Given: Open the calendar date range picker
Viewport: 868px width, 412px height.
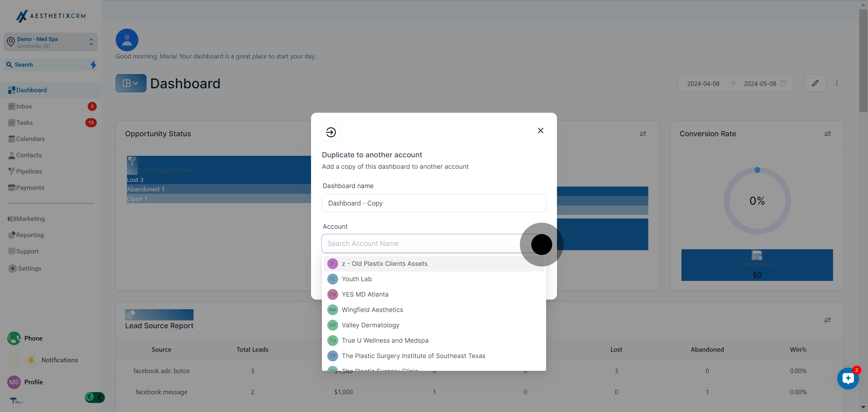Looking at the screenshot, I should 783,83.
